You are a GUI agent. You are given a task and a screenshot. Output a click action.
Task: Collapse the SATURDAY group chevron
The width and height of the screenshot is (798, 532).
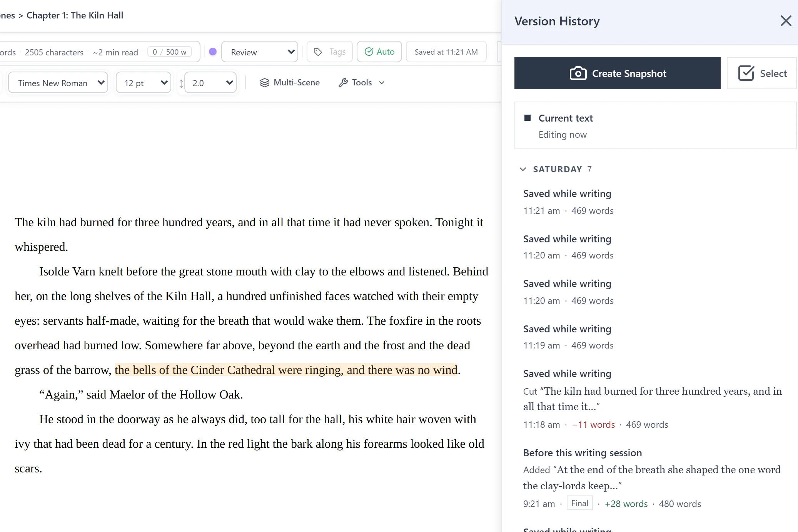[523, 169]
